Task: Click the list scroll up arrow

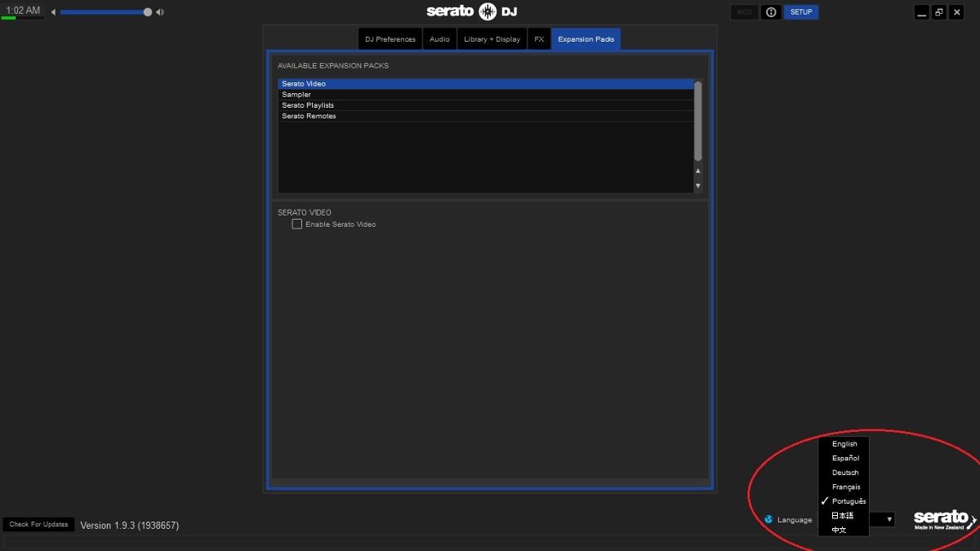Action: 697,171
